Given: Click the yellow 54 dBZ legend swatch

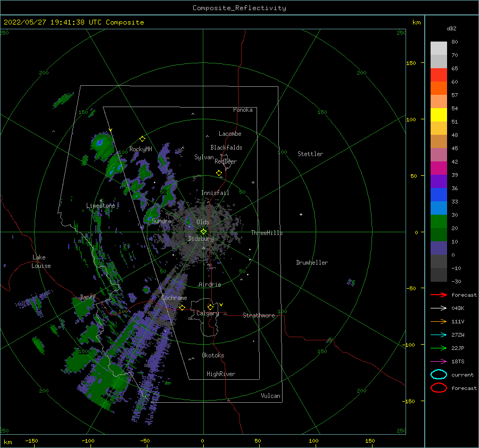Looking at the screenshot, I should click(x=439, y=115).
